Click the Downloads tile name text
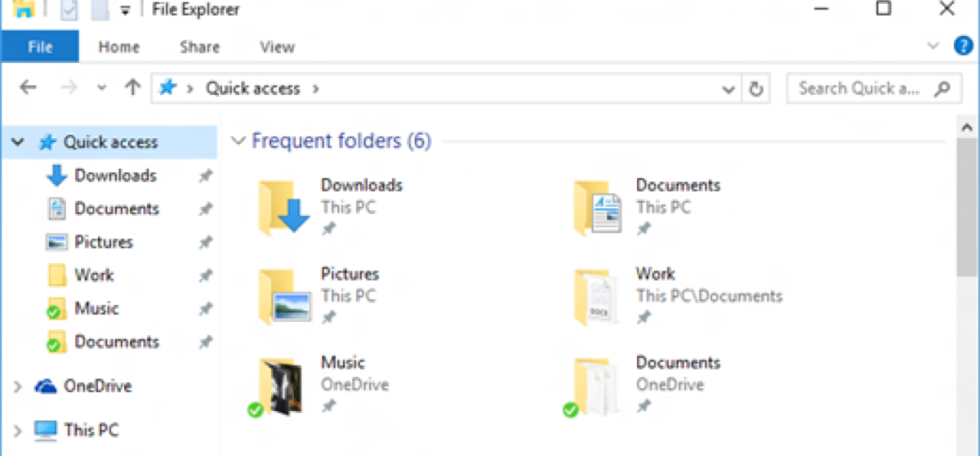The height and width of the screenshot is (456, 980). (362, 186)
